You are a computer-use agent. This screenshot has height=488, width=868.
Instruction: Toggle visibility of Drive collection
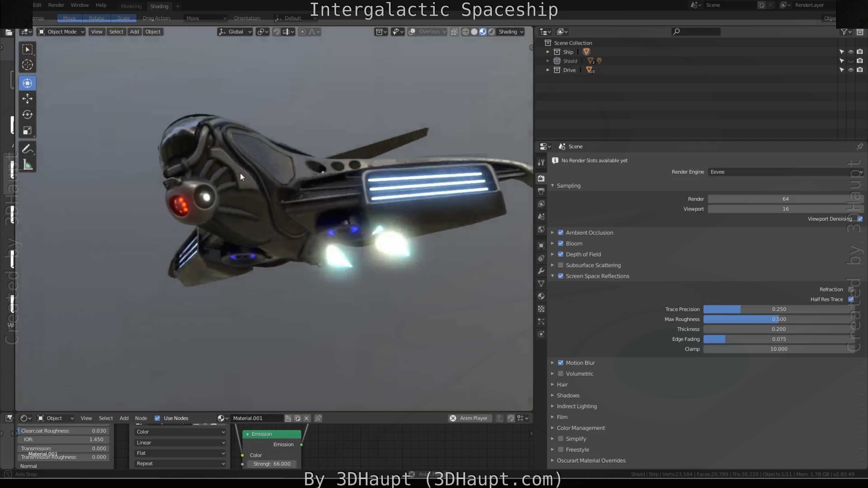point(851,70)
